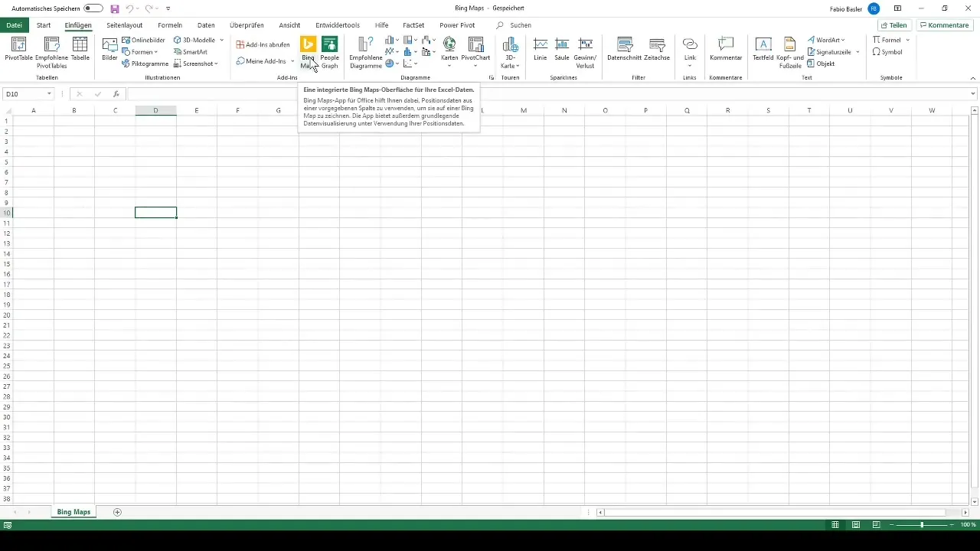Collapse the ribbon with the chevron
This screenshot has height=551, width=980.
(972, 78)
